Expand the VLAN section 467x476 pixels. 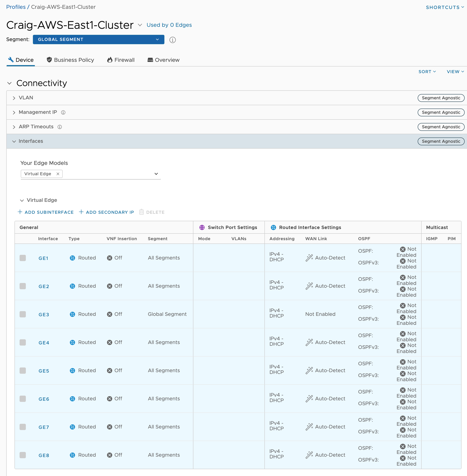click(14, 98)
